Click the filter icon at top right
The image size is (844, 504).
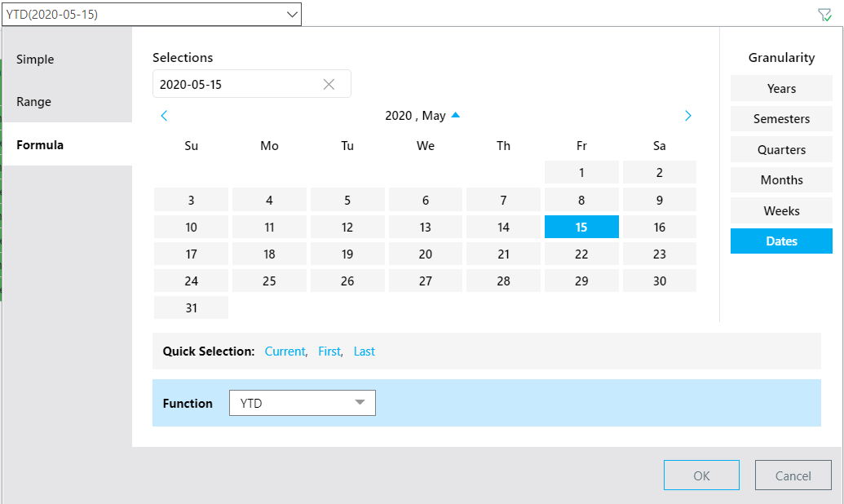[x=824, y=15]
